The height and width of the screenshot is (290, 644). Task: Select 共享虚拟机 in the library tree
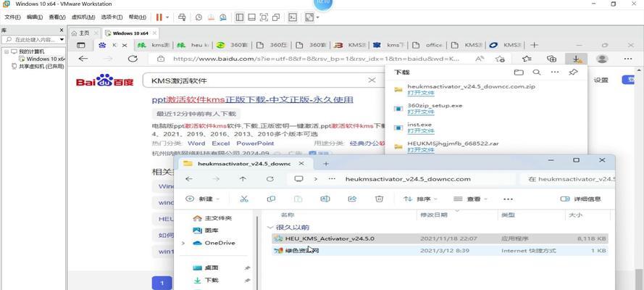tap(38, 66)
